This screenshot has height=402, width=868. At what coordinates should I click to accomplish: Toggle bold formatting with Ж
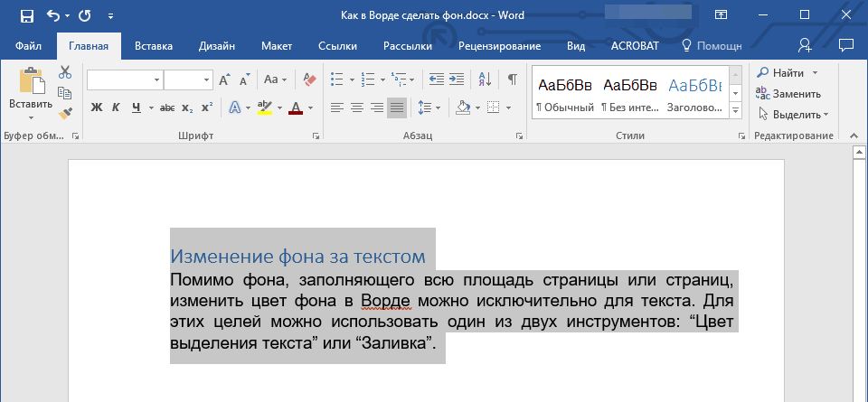97,108
